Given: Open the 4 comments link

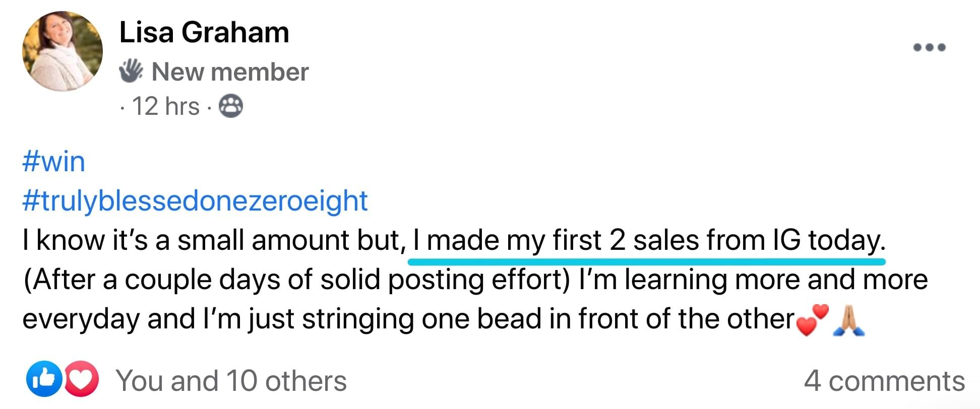Looking at the screenshot, I should click(884, 381).
